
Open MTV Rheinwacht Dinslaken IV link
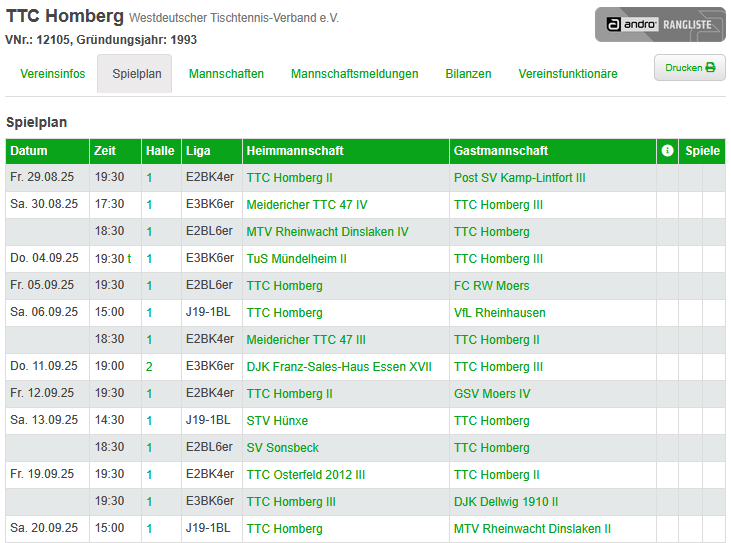tap(327, 232)
